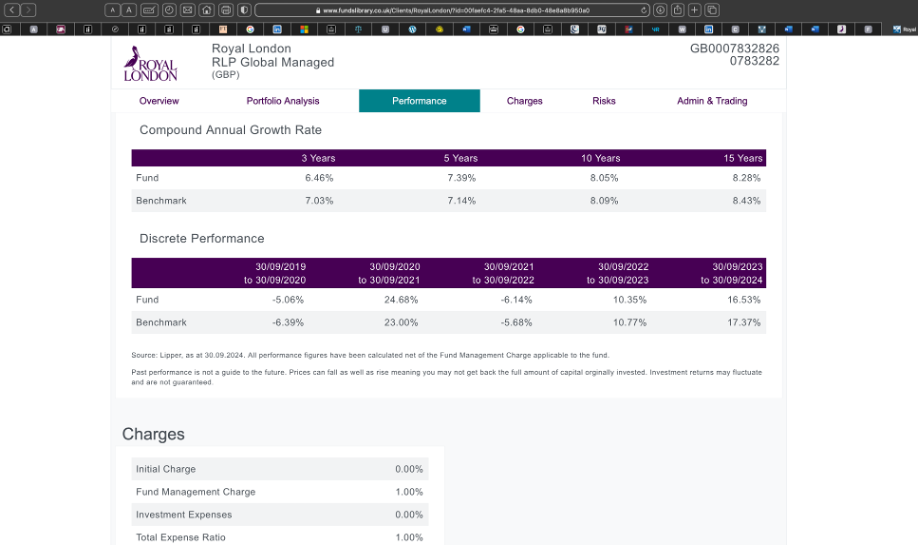This screenshot has height=546, width=918.
Task: Click the 15 Years column header
Action: 743,158
